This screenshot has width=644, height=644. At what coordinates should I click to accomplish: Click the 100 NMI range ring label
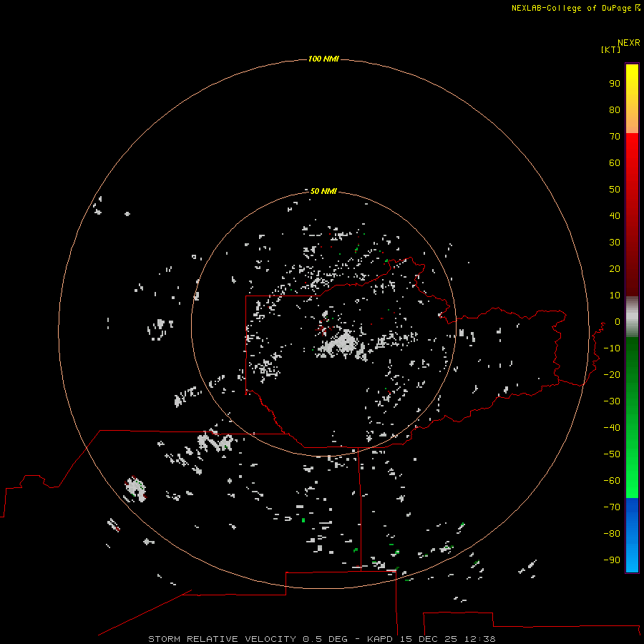[323, 59]
